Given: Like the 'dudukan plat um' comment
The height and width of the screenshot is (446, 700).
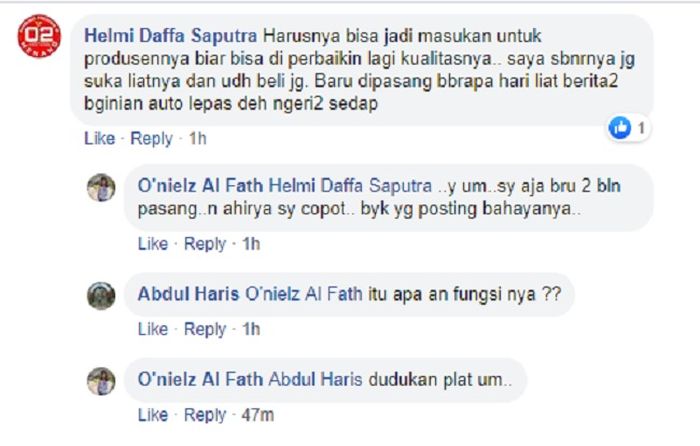Looking at the screenshot, I should coord(153,415).
